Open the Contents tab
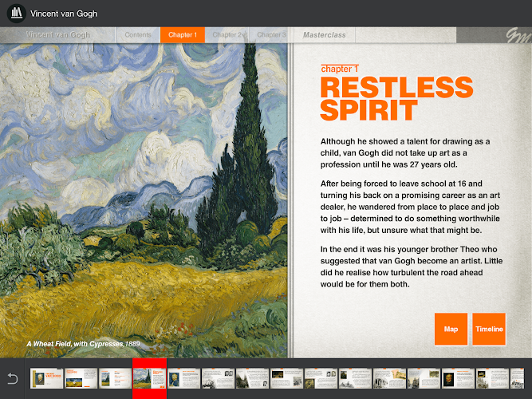532x399 pixels. point(138,35)
